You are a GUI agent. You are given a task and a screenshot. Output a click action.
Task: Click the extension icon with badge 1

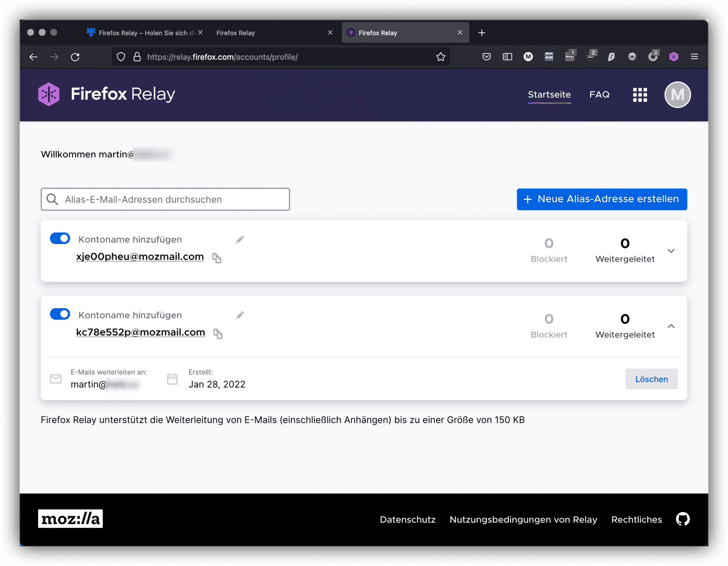pyautogui.click(x=570, y=56)
